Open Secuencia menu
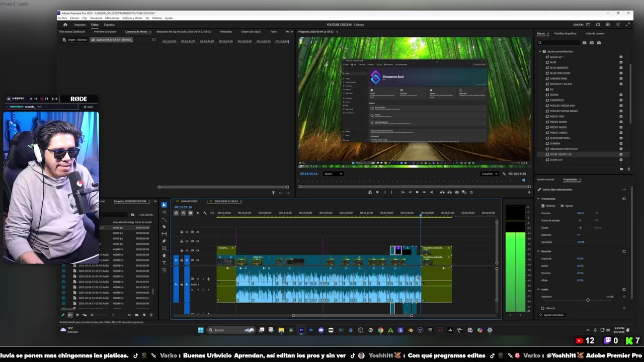This screenshot has width=644, height=362. click(x=96, y=18)
